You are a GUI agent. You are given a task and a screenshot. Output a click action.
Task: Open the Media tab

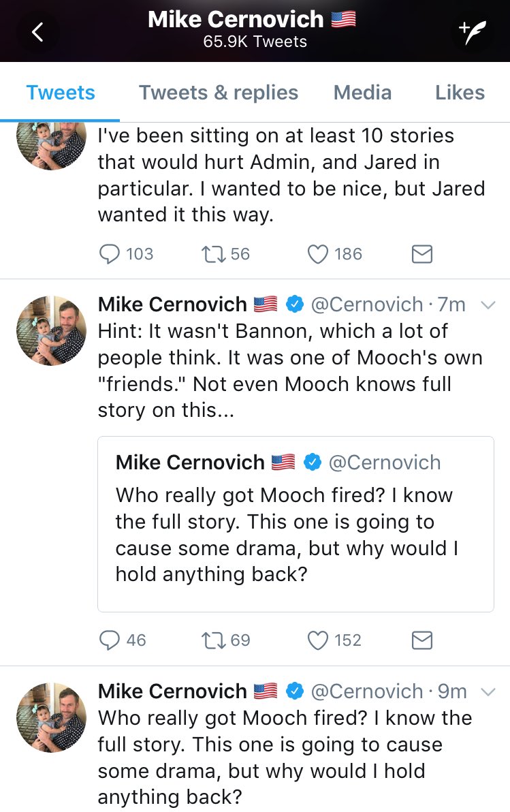pyautogui.click(x=362, y=93)
